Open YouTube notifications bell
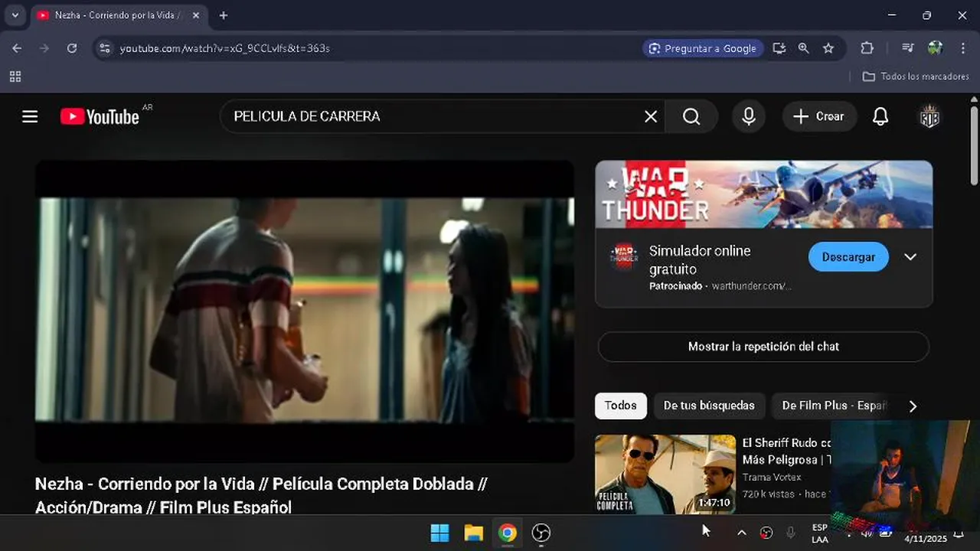The width and height of the screenshot is (980, 551). pos(880,116)
